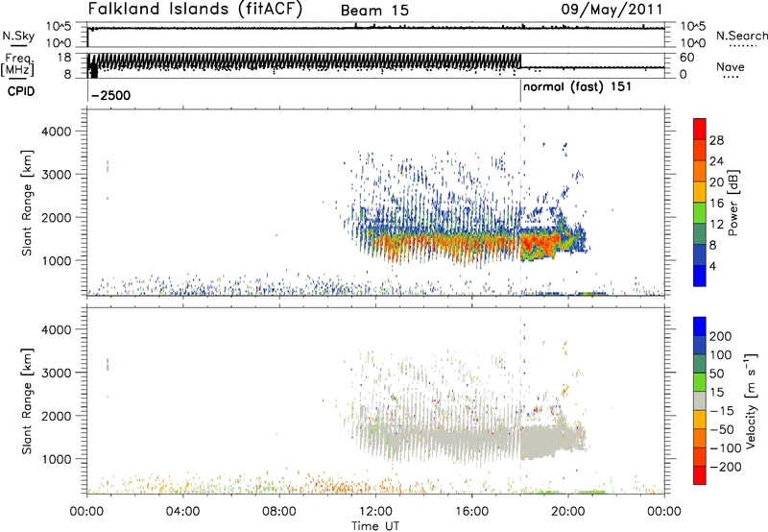
Task: Click the 'N.Search' legend label
Action: pos(741,36)
